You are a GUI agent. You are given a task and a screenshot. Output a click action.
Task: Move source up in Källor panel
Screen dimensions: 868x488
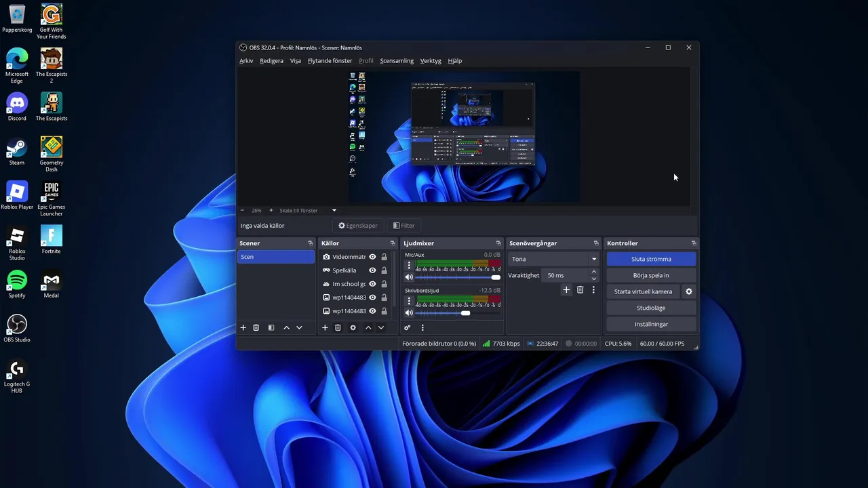368,327
